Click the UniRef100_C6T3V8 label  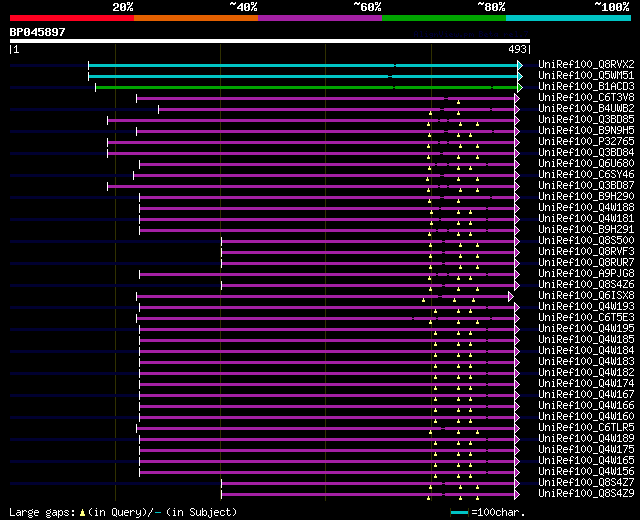586,98
